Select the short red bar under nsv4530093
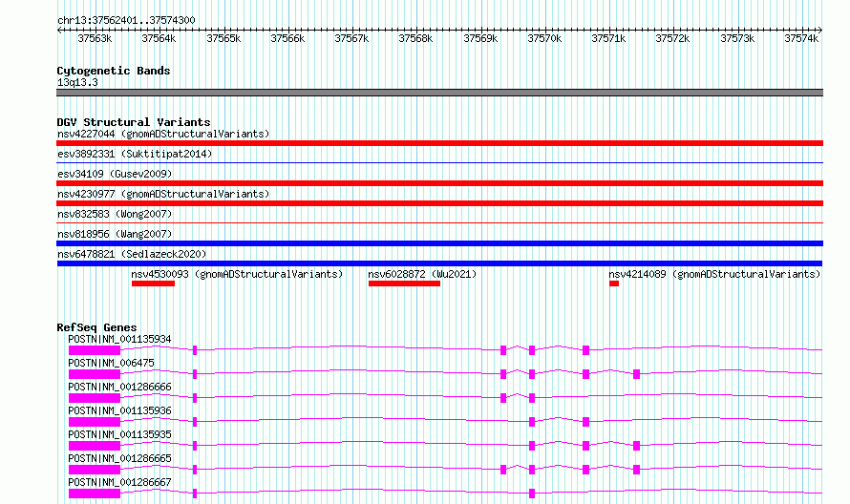 click(x=153, y=283)
